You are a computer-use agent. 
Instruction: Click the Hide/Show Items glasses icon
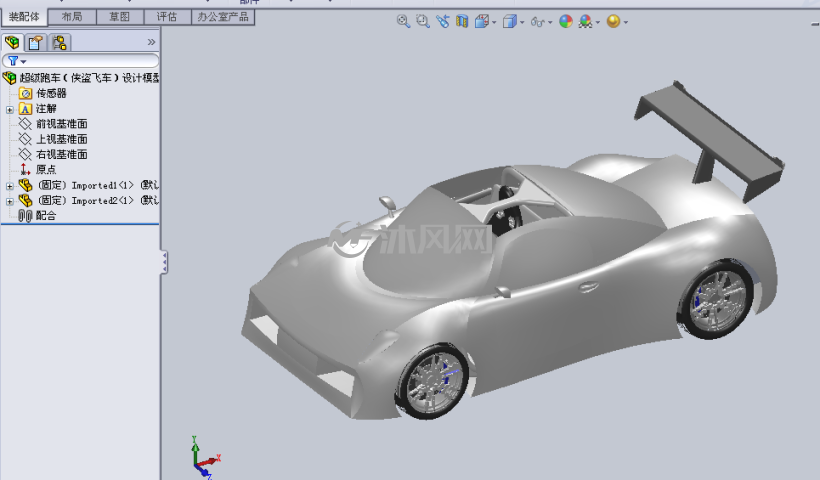click(538, 21)
